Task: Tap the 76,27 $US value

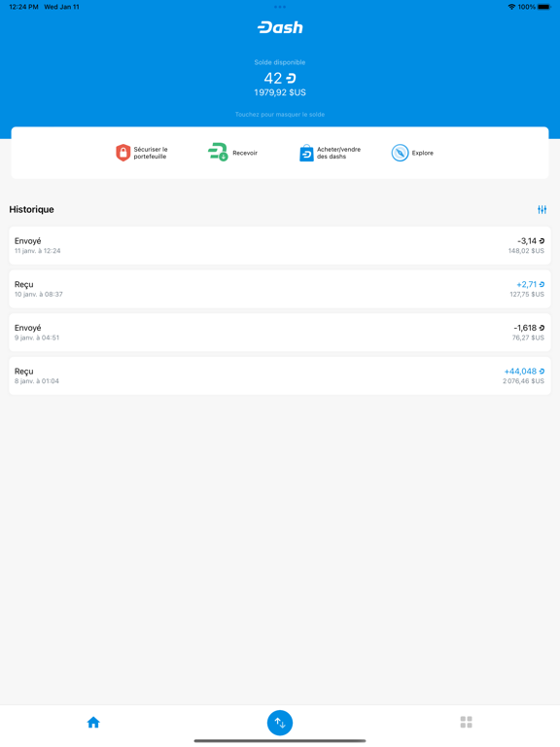Action: point(528,338)
